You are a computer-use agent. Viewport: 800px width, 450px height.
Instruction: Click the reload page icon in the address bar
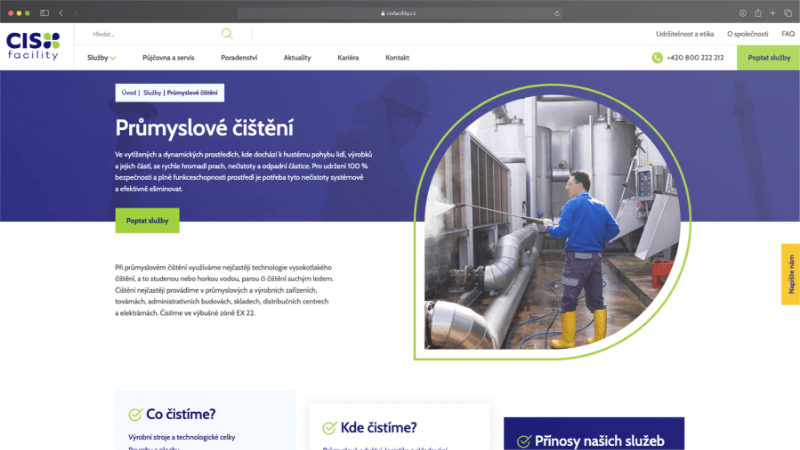point(557,13)
